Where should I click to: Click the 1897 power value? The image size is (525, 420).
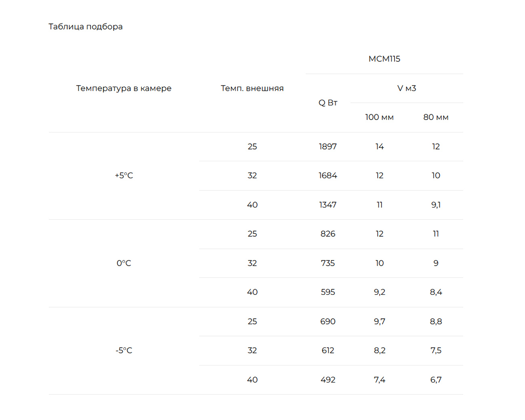pos(328,147)
